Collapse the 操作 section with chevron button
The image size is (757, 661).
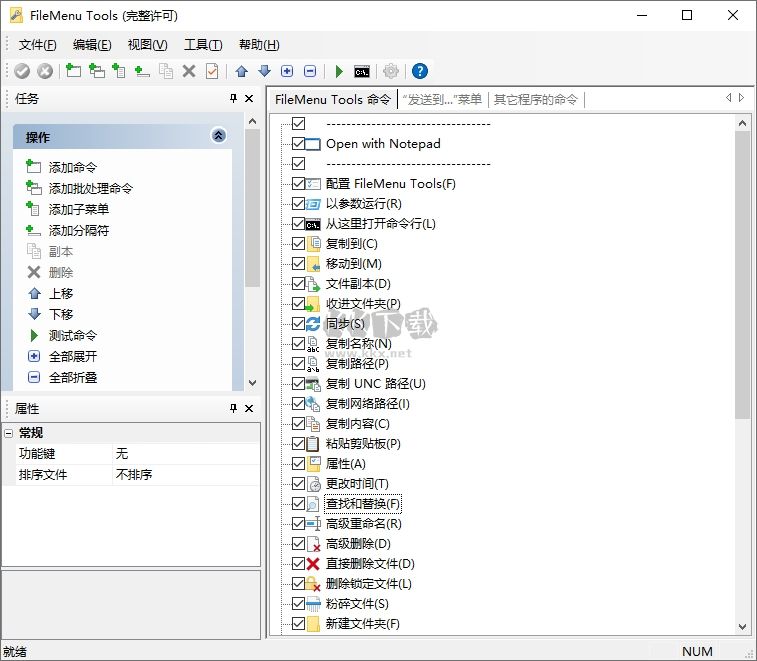tap(219, 136)
